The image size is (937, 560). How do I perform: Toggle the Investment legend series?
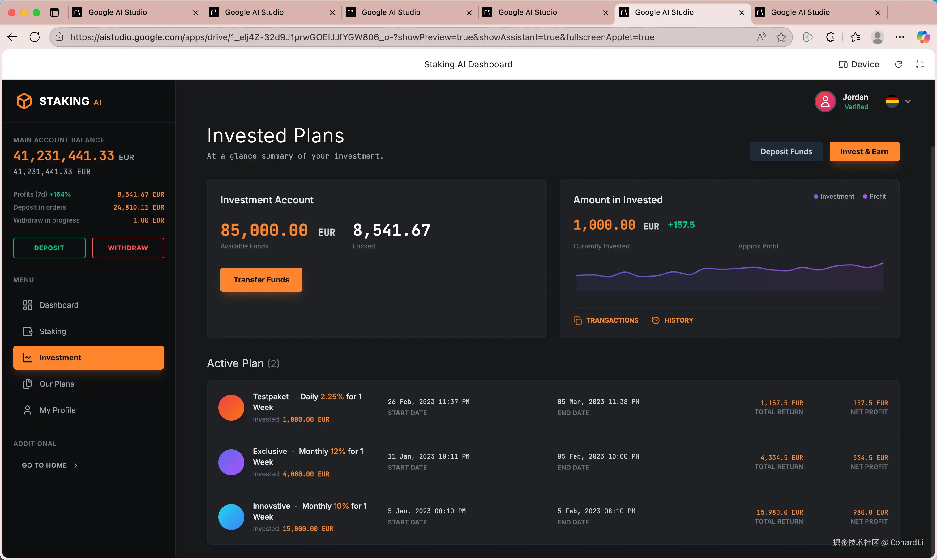(834, 197)
